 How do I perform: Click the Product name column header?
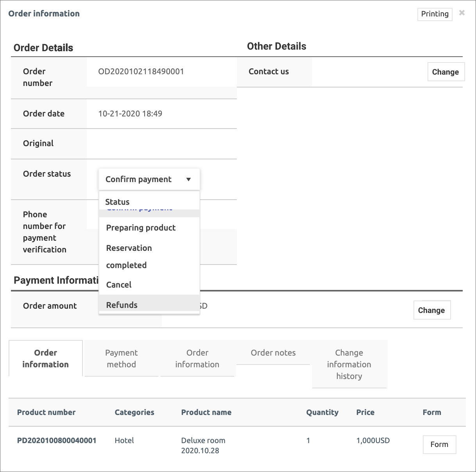coord(206,412)
